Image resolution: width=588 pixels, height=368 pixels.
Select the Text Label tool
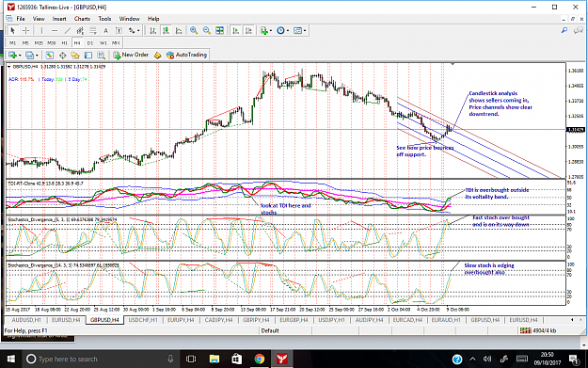(119, 31)
